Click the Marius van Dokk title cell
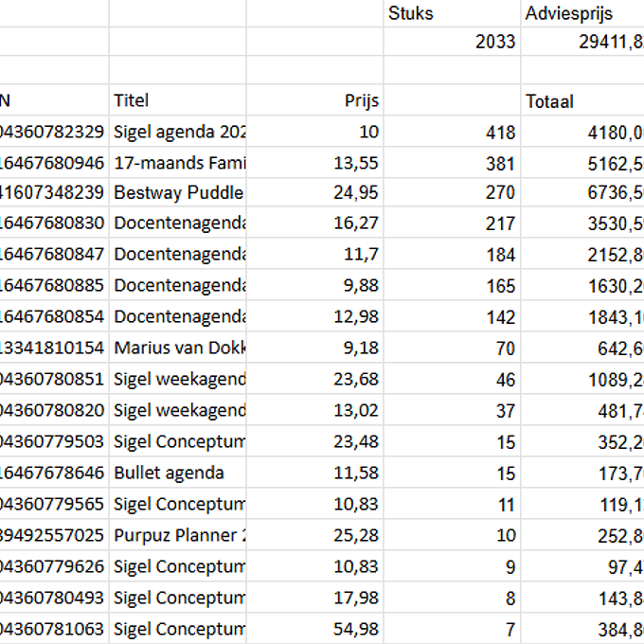The width and height of the screenshot is (644, 644). click(x=177, y=348)
